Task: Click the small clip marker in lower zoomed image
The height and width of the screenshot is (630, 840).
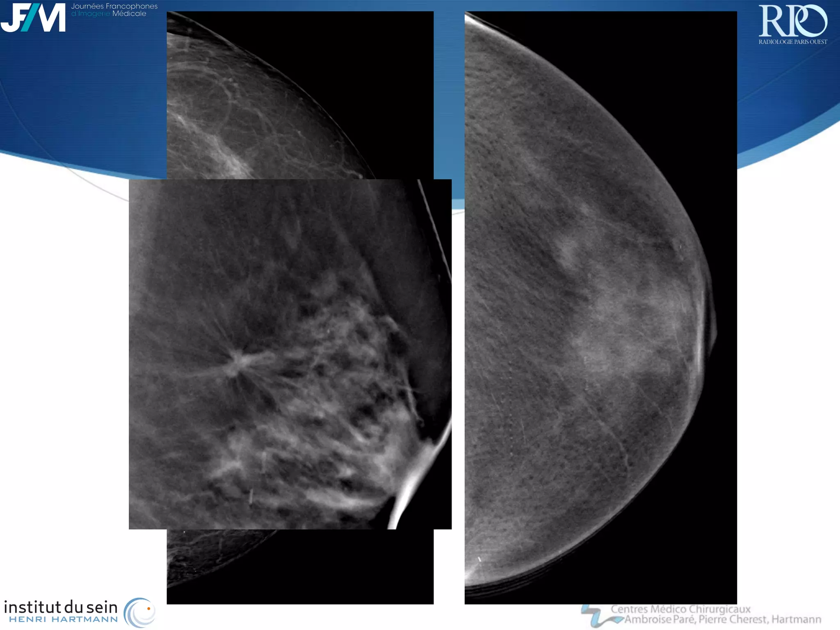Action: 251,497
